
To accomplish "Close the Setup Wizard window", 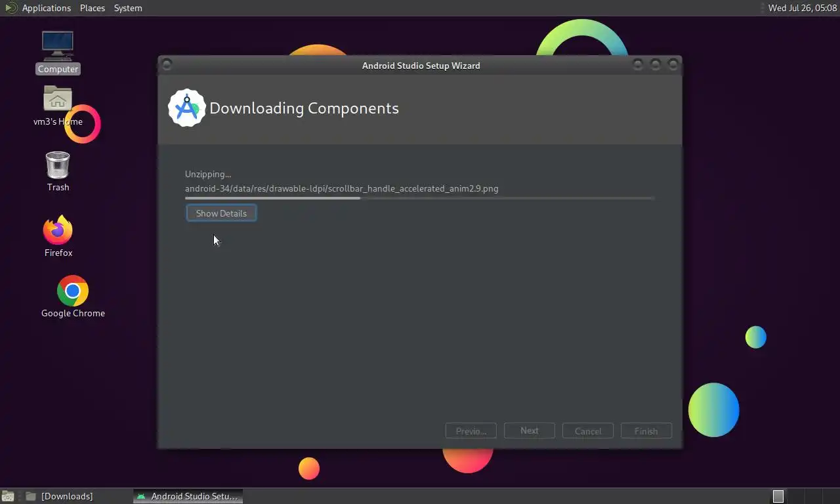I will click(673, 64).
